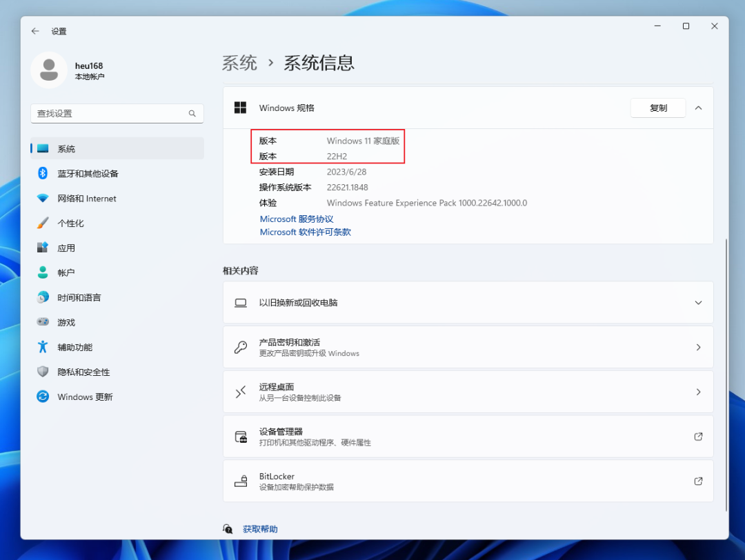The height and width of the screenshot is (560, 745).
Task: Click the vertical scrollbar on right
Action: click(x=726, y=374)
